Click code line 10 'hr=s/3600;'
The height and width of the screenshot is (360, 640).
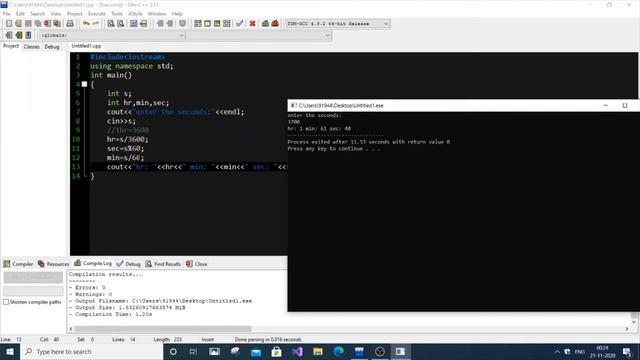coord(128,139)
